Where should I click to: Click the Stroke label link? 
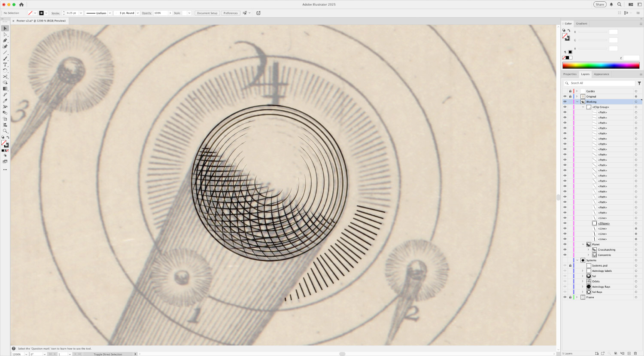(55, 13)
